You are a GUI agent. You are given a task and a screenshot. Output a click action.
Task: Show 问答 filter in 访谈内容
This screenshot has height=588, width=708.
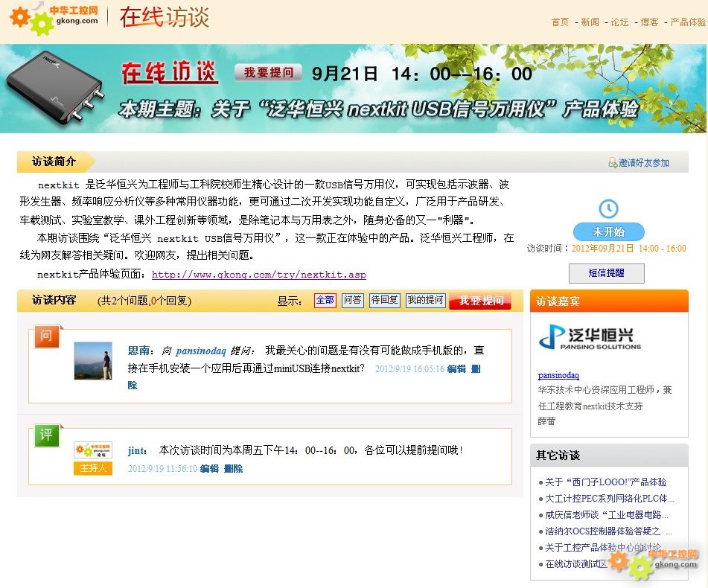coord(353,300)
